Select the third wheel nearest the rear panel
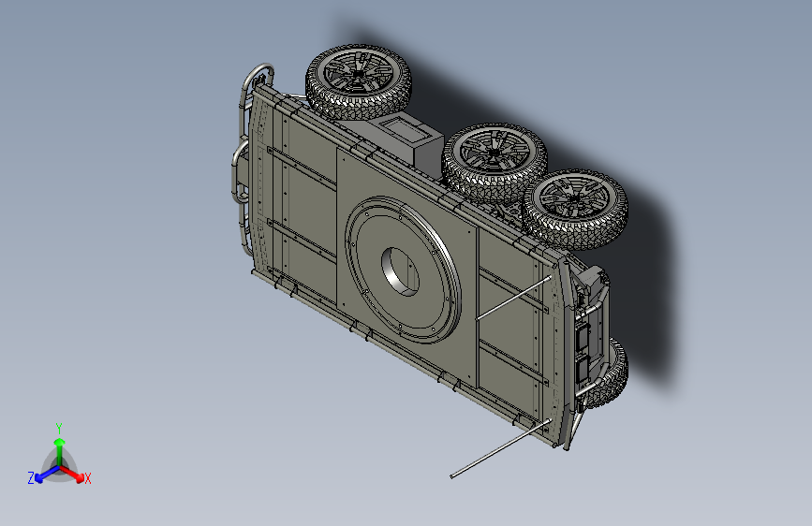This screenshot has width=812, height=526. (x=575, y=208)
